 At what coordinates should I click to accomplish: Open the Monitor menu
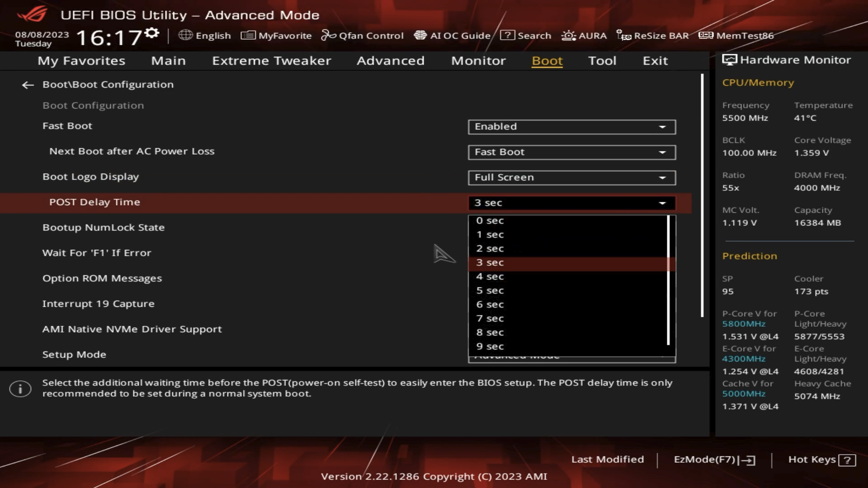pos(478,61)
